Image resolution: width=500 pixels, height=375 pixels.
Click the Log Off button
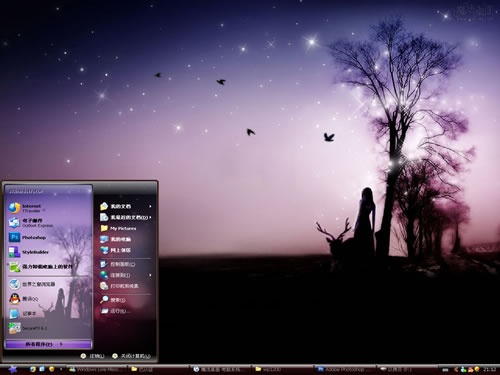(x=93, y=356)
